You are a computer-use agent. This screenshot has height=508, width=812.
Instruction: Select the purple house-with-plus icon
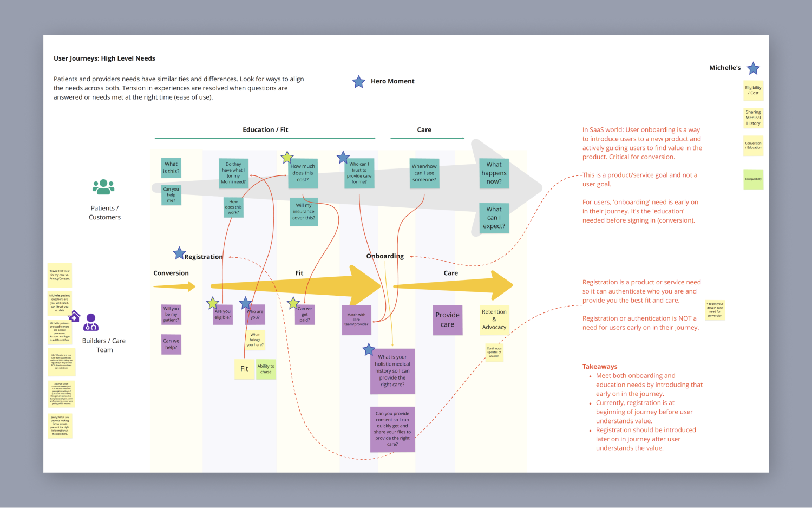pos(76,315)
